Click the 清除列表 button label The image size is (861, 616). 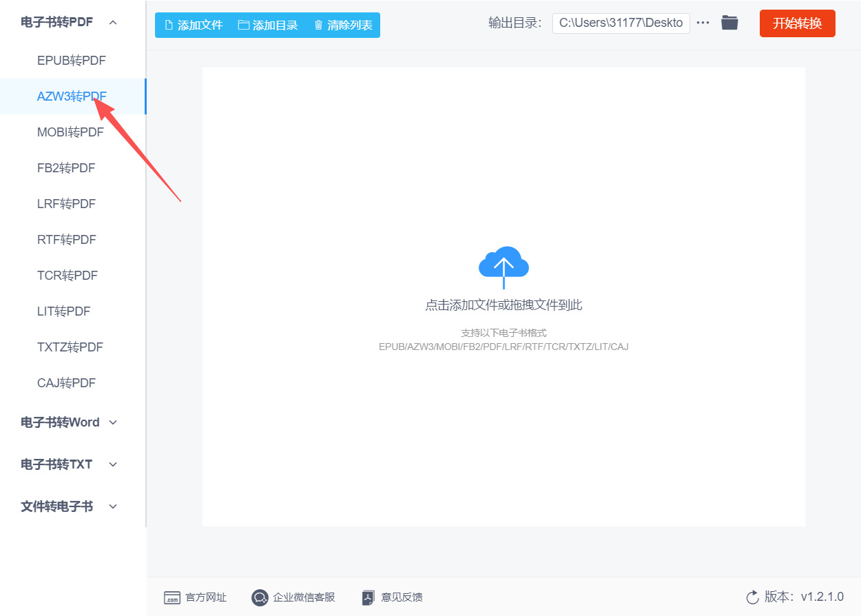point(350,25)
